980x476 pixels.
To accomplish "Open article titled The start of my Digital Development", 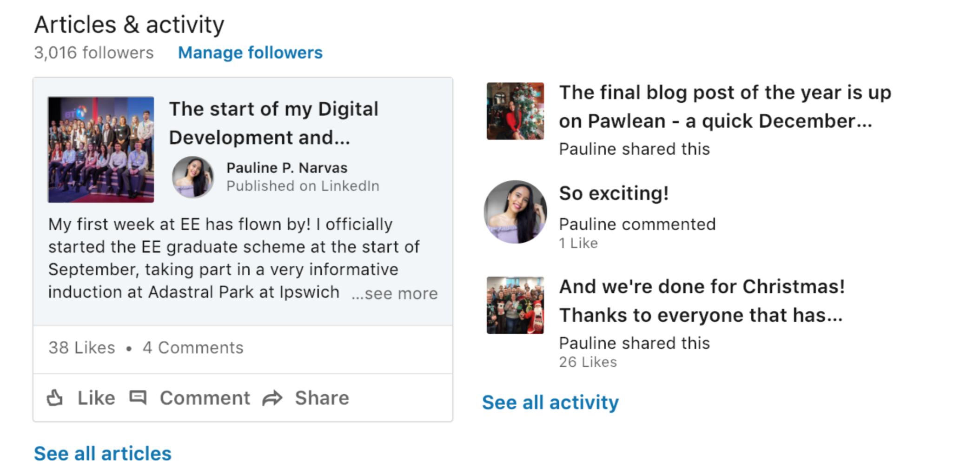I will [273, 123].
